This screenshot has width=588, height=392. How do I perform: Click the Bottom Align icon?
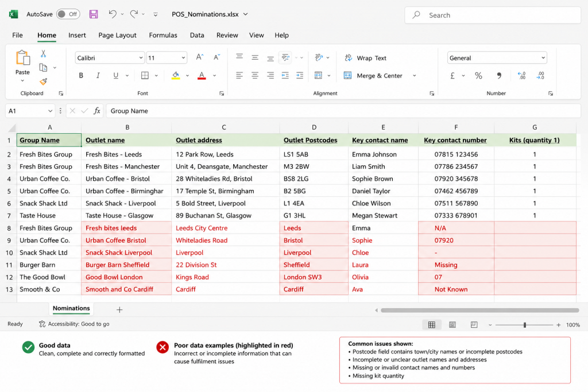click(x=270, y=58)
